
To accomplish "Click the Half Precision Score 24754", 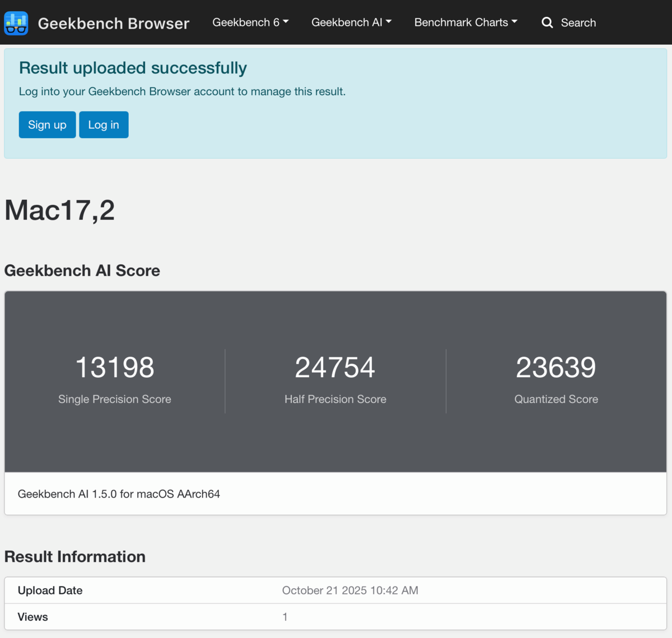I will coord(335,367).
